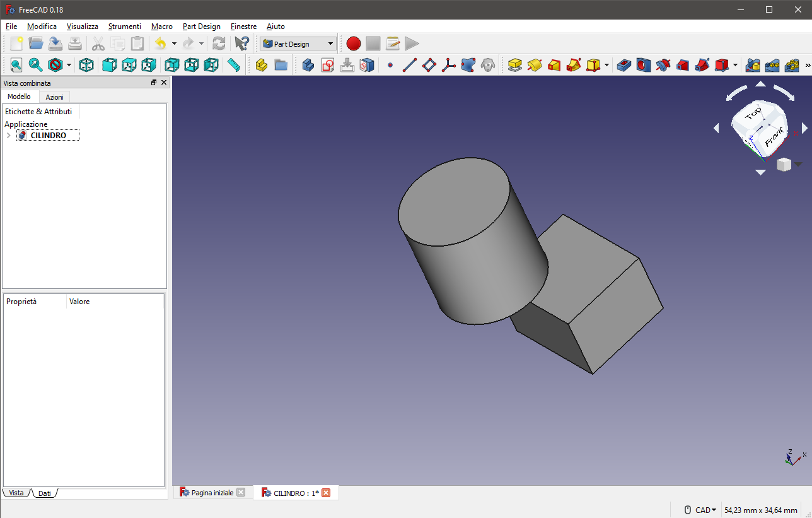Click Fit selection magnifier icon
This screenshot has width=812, height=518.
pos(35,65)
